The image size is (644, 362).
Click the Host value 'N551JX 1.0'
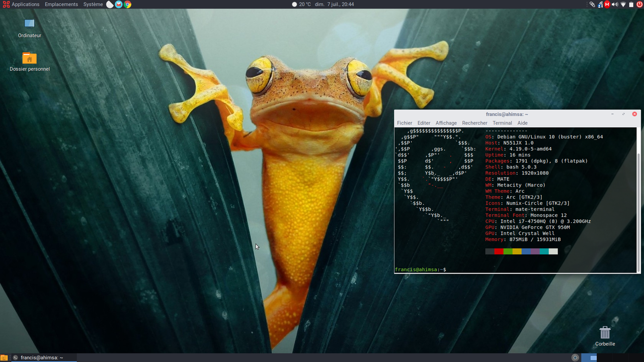tap(518, 143)
